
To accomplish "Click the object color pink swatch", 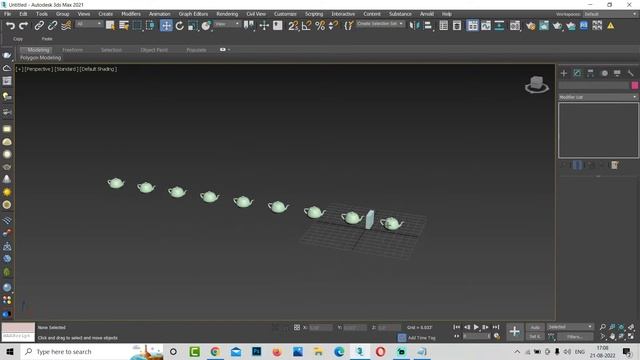I will [634, 85].
